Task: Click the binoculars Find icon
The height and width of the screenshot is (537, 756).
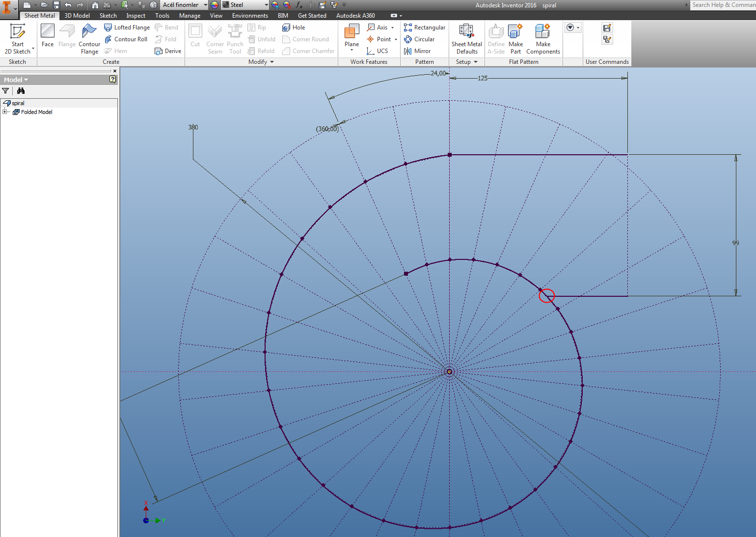Action: [x=21, y=91]
